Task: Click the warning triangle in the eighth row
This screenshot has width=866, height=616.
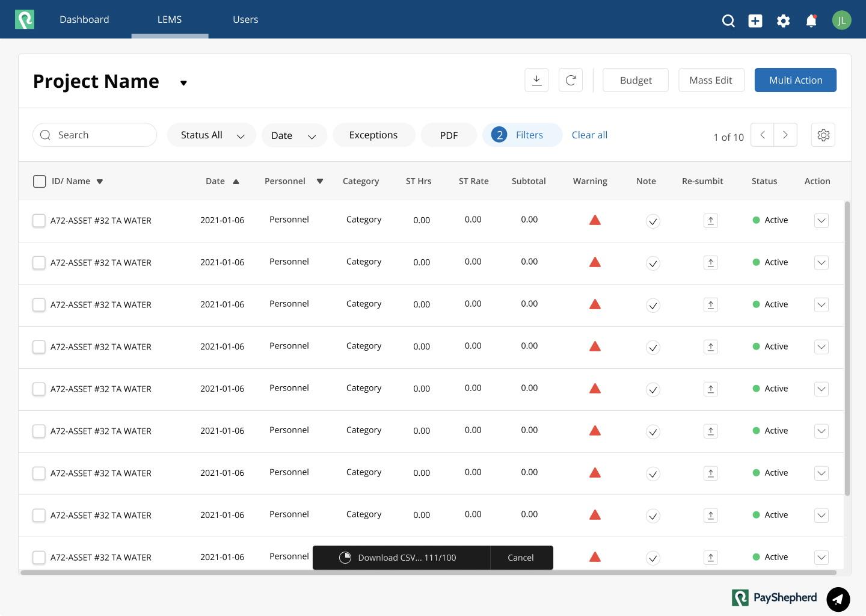Action: pyautogui.click(x=595, y=515)
